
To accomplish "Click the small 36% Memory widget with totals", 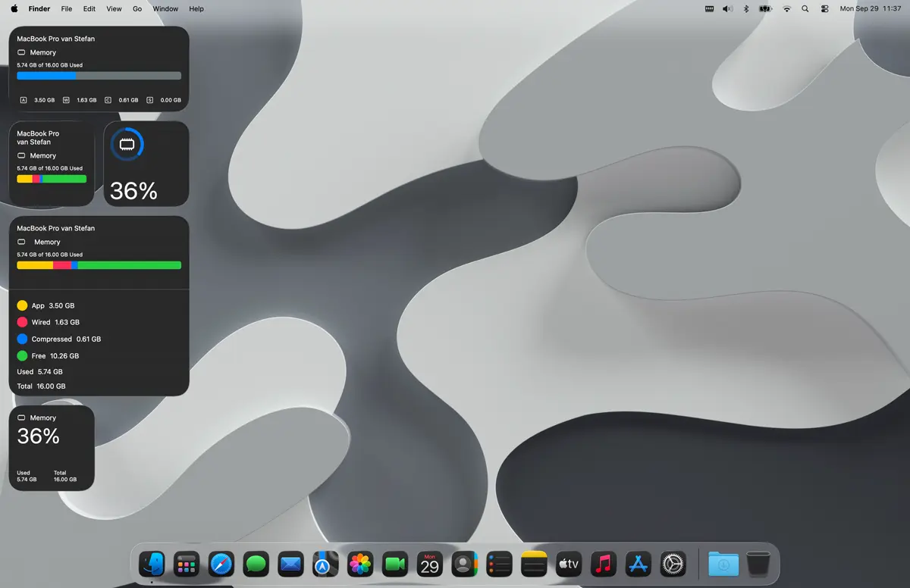I will click(52, 447).
